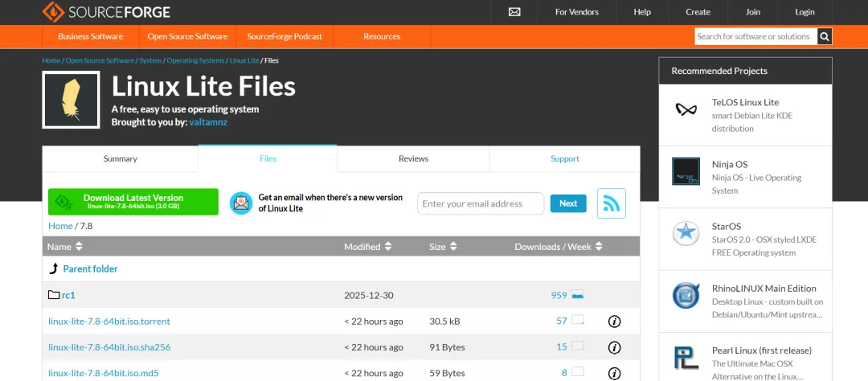
Task: Open the RhinoLINUX Main Edition title
Action: 764,288
